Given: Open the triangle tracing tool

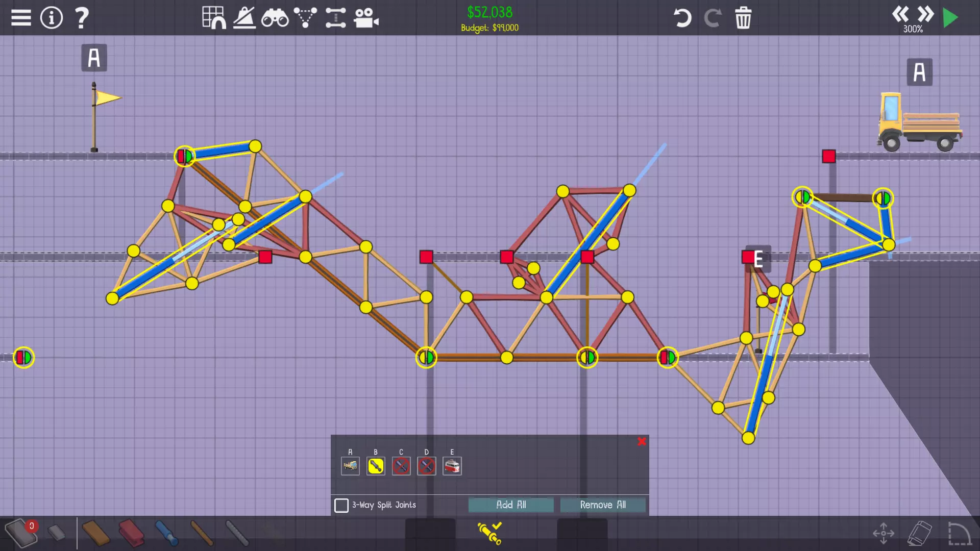Looking at the screenshot, I should (x=305, y=18).
